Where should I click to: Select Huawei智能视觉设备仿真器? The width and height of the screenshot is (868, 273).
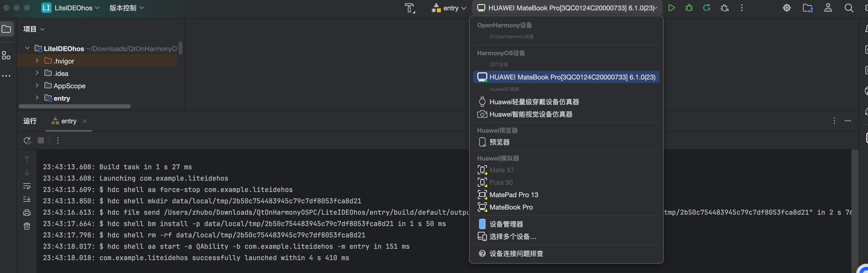pos(566,114)
